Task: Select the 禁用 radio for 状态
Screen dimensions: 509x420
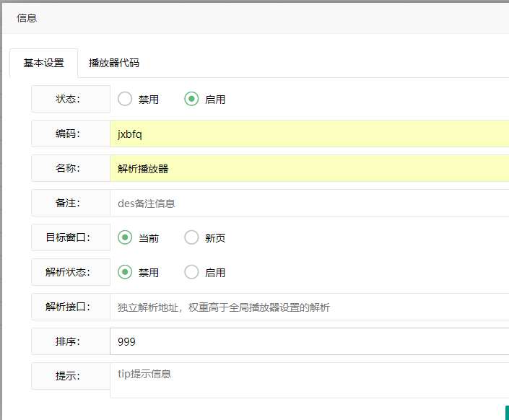Action: (125, 99)
